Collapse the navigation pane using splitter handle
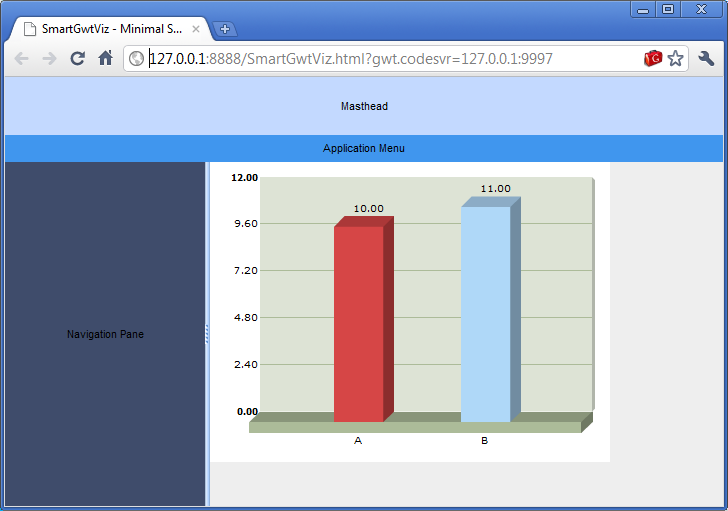728x511 pixels. click(x=207, y=334)
